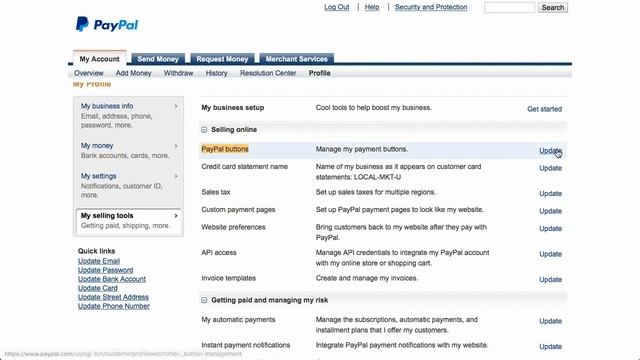Screen dimensions: 640x360
Task: Update Credit card statement name
Action: click(x=550, y=168)
